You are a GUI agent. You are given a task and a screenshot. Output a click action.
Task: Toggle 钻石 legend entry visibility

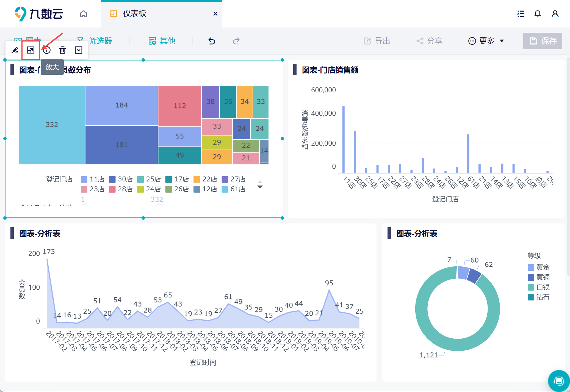point(539,297)
